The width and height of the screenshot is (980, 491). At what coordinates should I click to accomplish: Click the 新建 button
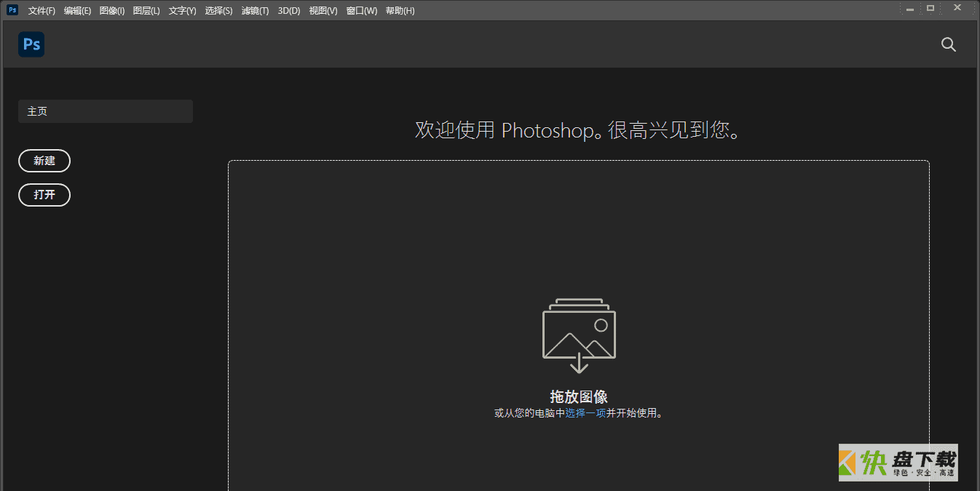click(44, 161)
